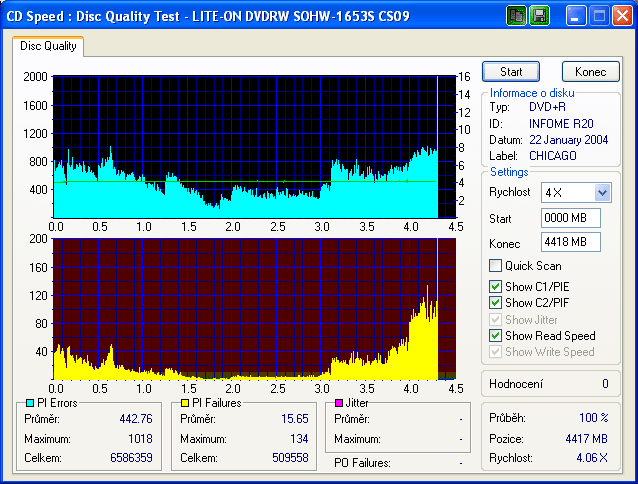Click the save floppy disk icon
The width and height of the screenshot is (638, 484).
pyautogui.click(x=539, y=15)
